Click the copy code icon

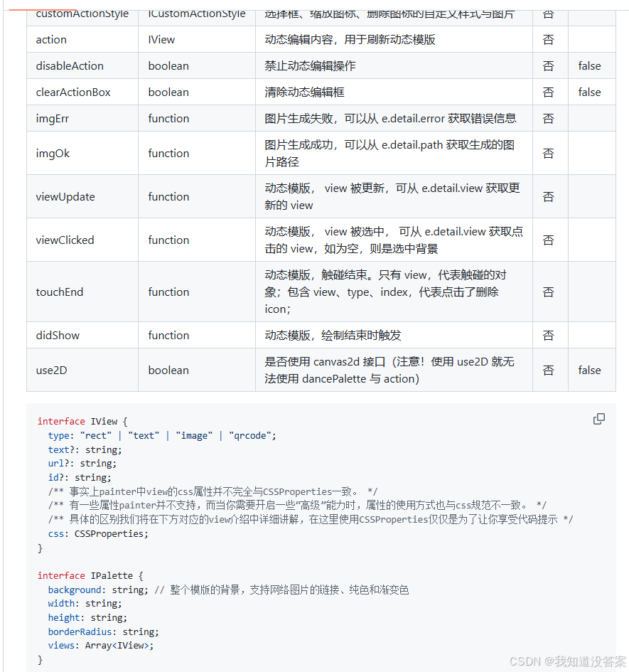[x=598, y=419]
